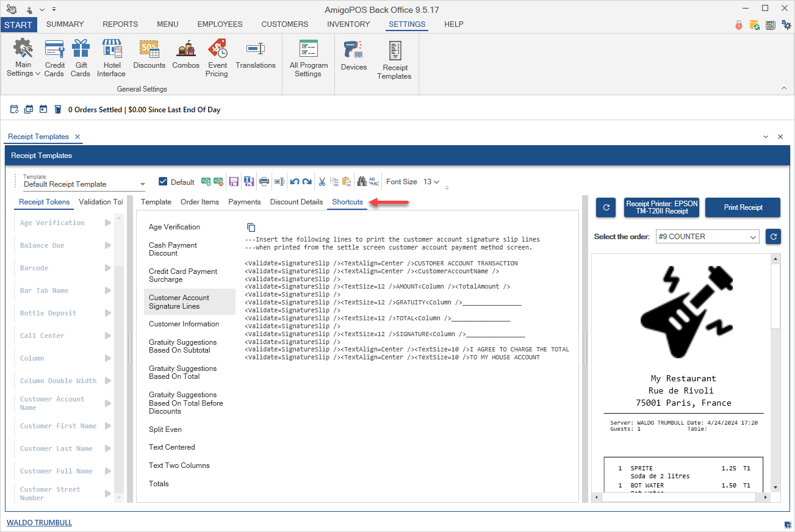Open the INVENTORY ribbon tab

pos(348,24)
